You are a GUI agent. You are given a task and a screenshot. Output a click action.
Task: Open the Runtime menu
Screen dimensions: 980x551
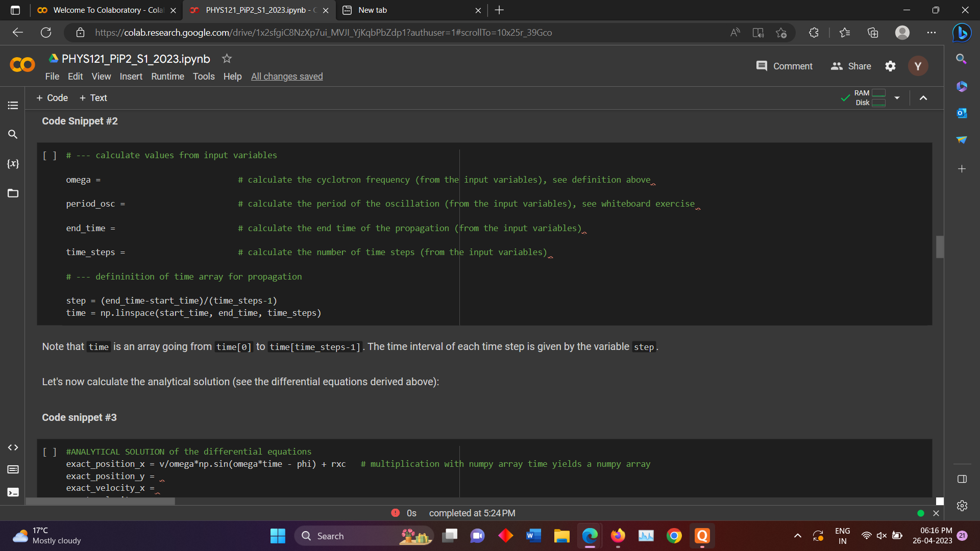coord(167,77)
